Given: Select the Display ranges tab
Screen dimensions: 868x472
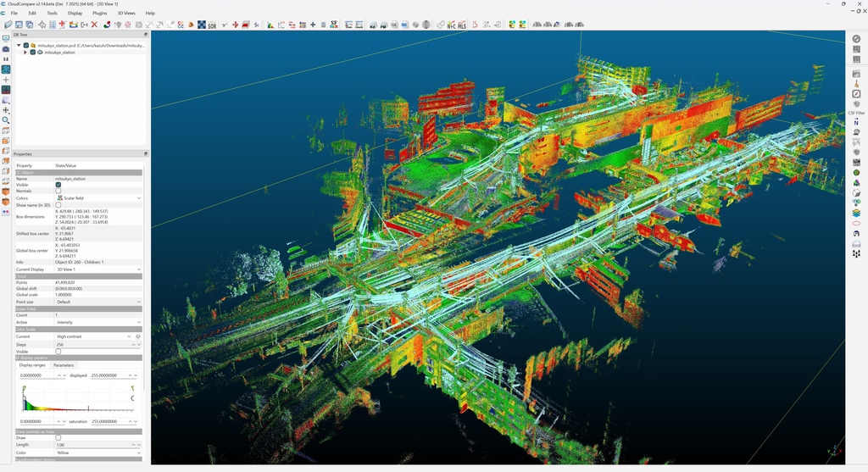Looking at the screenshot, I should point(32,365).
